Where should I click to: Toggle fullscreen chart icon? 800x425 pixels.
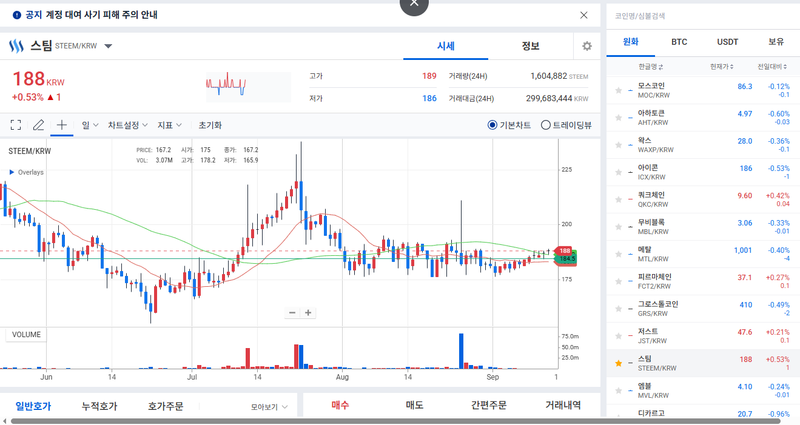16,125
